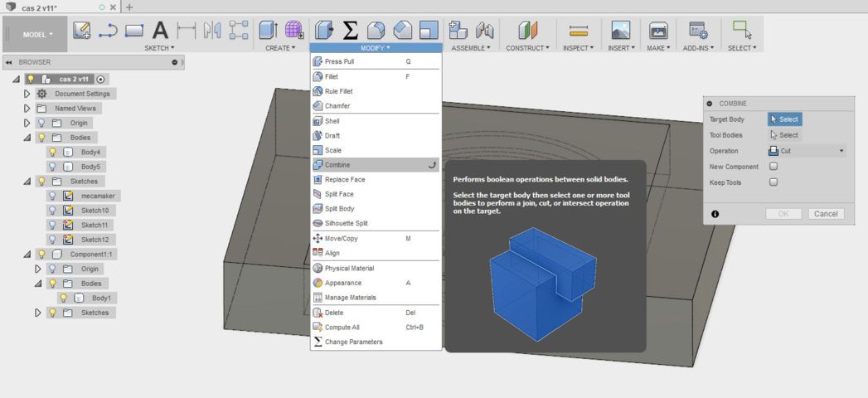Click the Sketch Dimension tool icon
The width and height of the screenshot is (868, 398).
coord(186,30)
